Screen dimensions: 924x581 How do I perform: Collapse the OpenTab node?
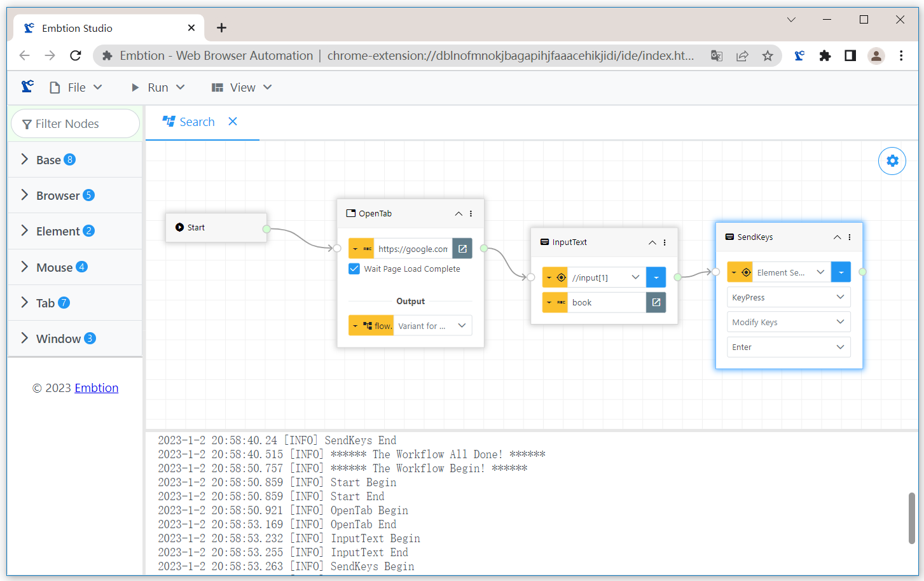459,214
